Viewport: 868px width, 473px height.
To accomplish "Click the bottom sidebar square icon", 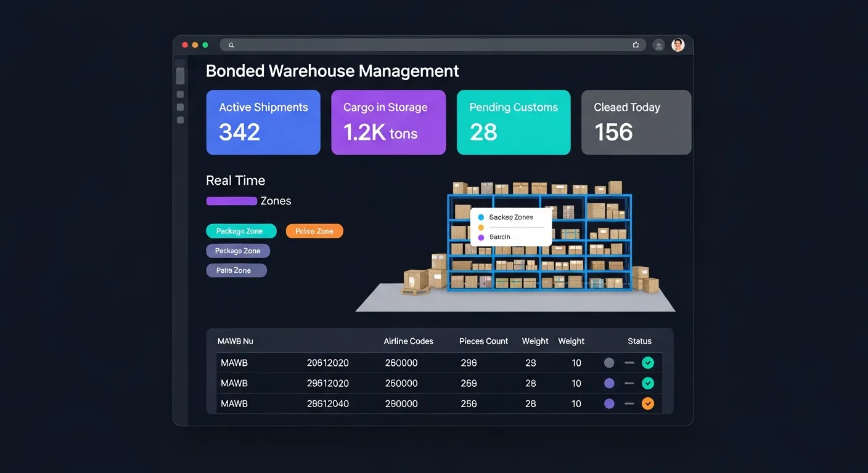I will (x=180, y=120).
